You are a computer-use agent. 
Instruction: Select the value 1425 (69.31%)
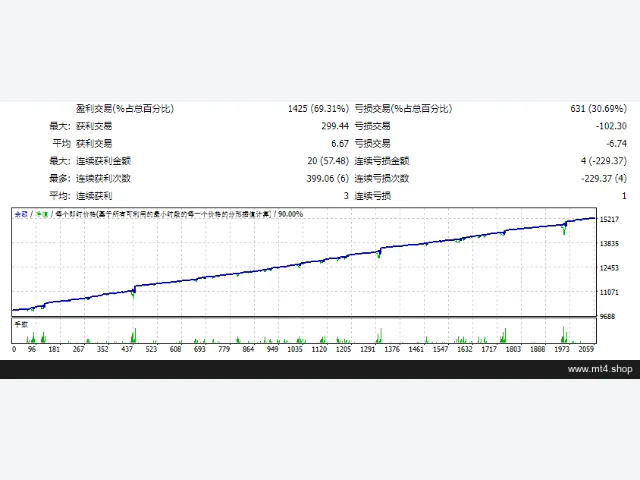318,109
